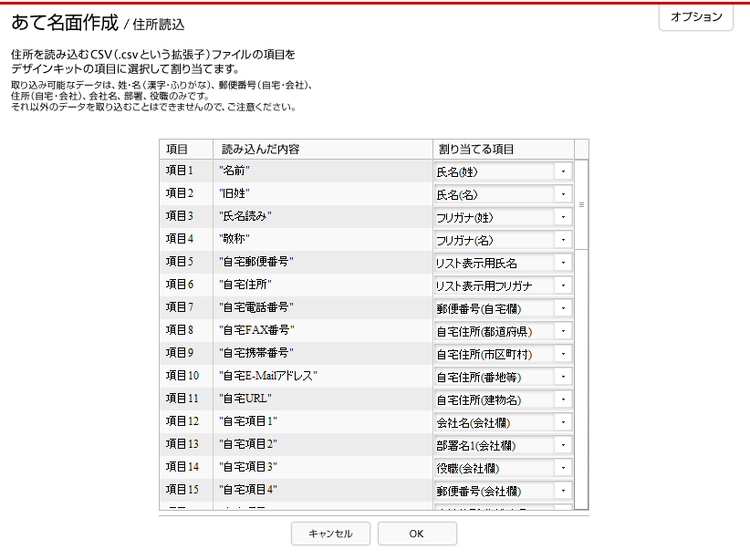
Task: Click the 項目10 row label
Action: [182, 376]
